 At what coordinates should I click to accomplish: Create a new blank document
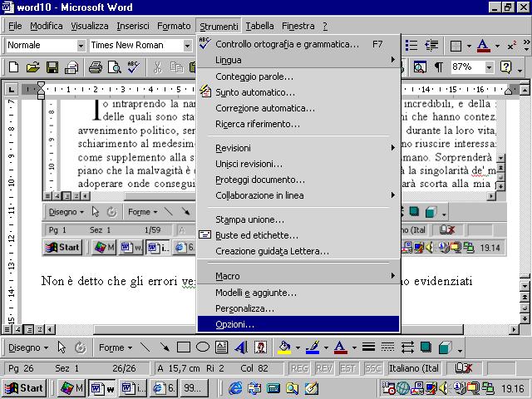click(13, 67)
